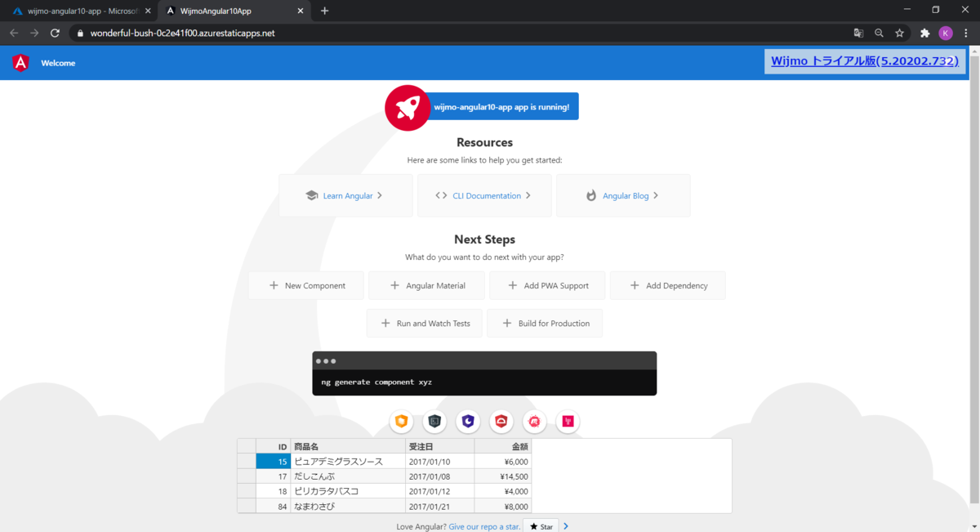The width and height of the screenshot is (980, 532).
Task: Select the Angular Material button
Action: pyautogui.click(x=426, y=285)
